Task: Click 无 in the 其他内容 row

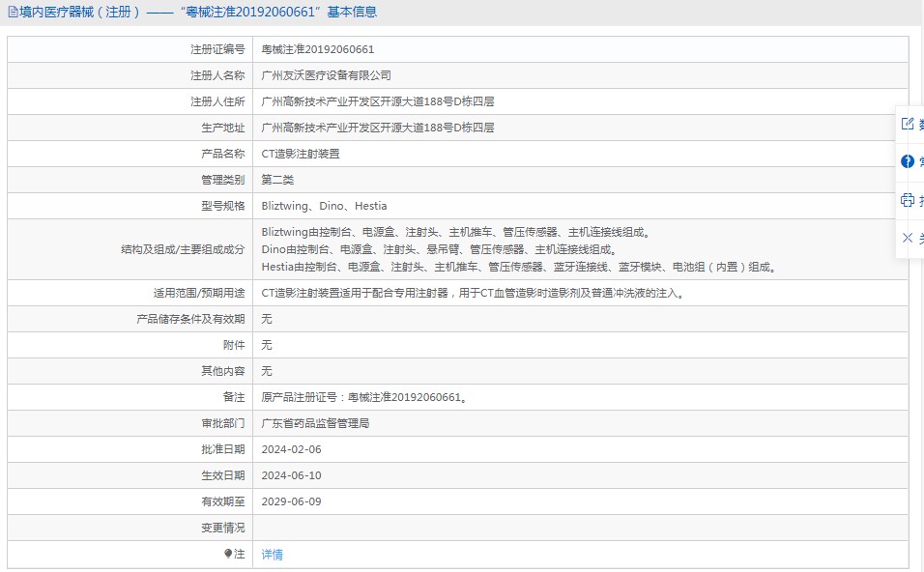Action: click(x=267, y=370)
